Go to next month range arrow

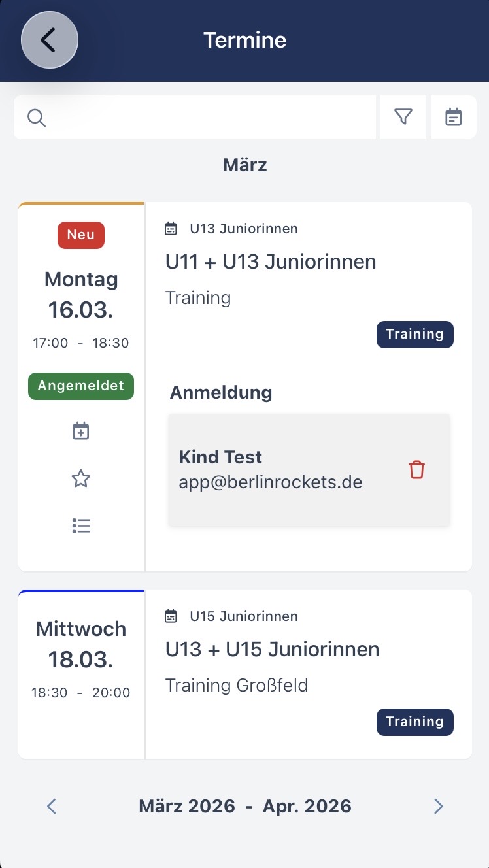(438, 807)
